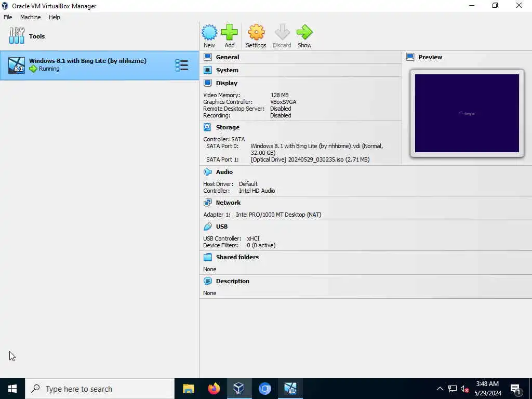Click the Discard toolbar icon

[282, 33]
